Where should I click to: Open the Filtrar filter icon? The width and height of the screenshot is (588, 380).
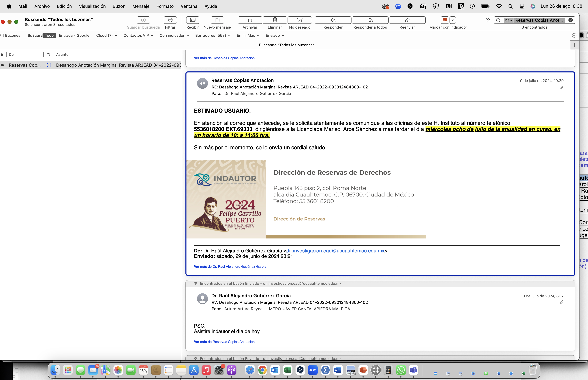pos(170,20)
